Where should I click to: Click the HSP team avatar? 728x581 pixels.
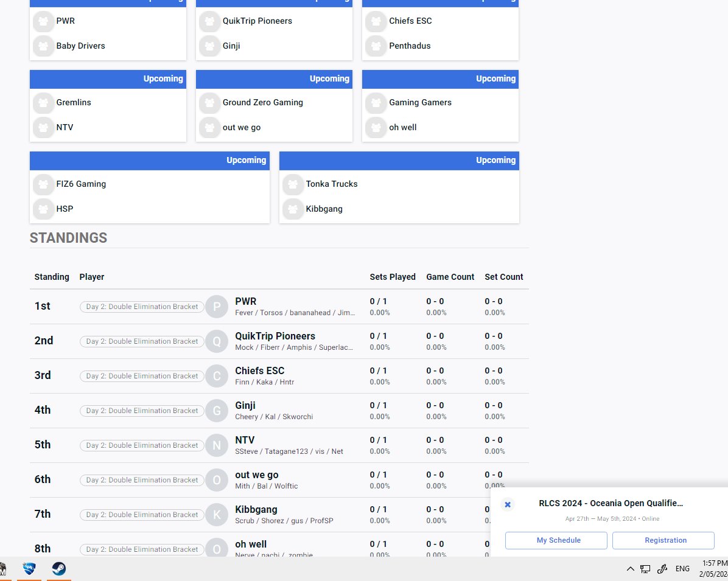[43, 209]
